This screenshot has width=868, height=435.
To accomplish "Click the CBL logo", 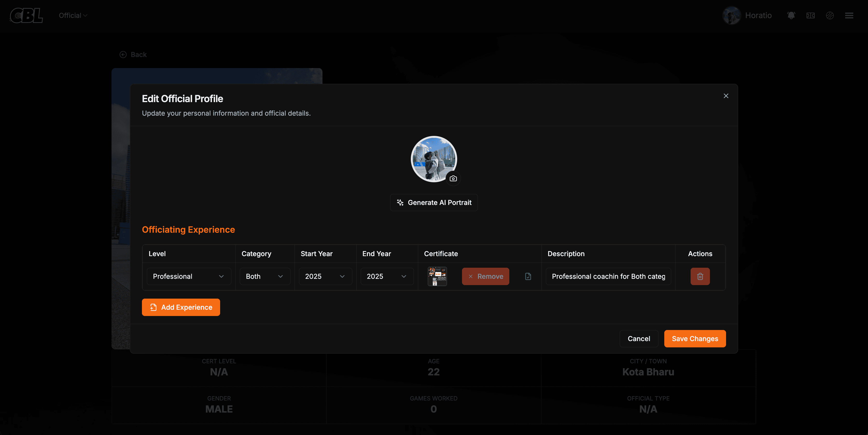I will click(x=26, y=15).
